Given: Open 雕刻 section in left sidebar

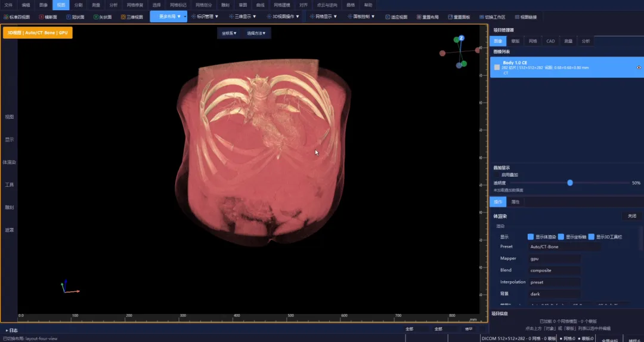Looking at the screenshot, I should click(x=10, y=207).
